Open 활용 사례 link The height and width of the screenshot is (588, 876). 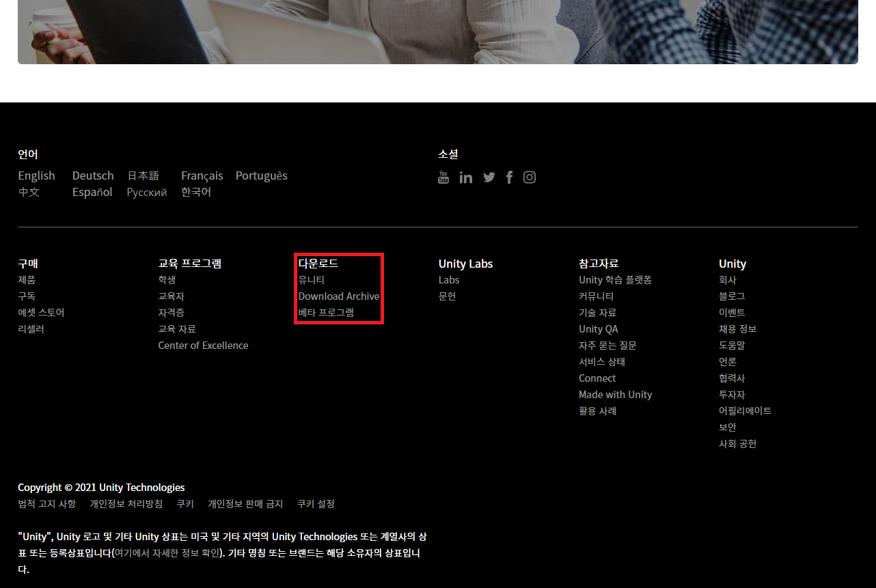[x=597, y=411]
